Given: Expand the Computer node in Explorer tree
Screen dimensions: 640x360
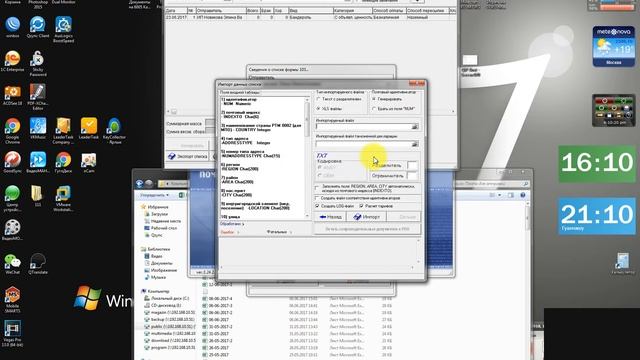Looking at the screenshot, I should pyautogui.click(x=155, y=291).
